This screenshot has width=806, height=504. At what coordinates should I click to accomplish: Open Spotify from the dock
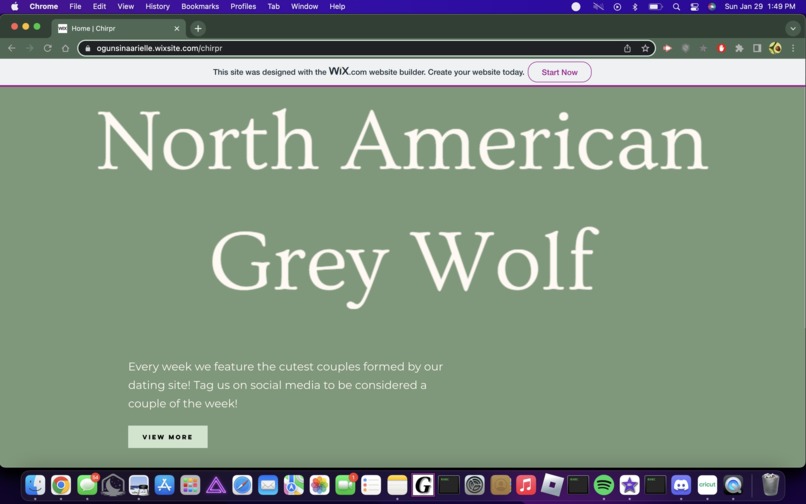coord(603,484)
